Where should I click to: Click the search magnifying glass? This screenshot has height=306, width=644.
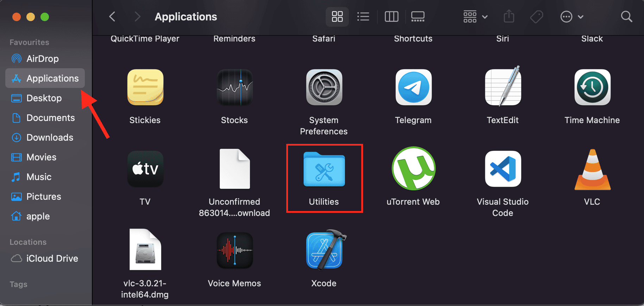tap(626, 17)
